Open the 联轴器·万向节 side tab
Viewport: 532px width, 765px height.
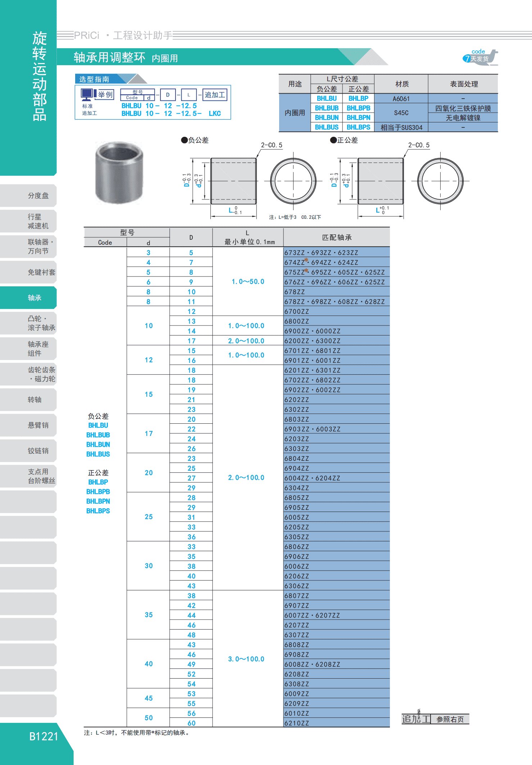[28, 247]
